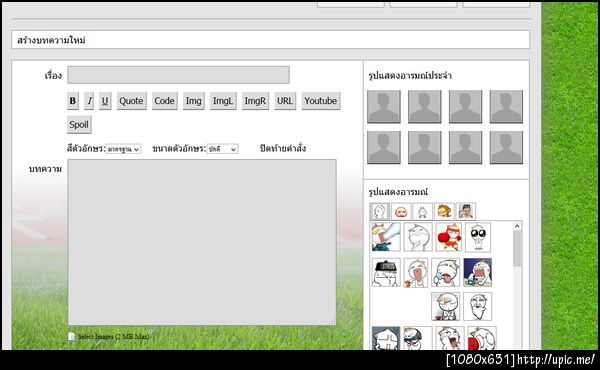The width and height of the screenshot is (600, 370).
Task: Select the last favorite avatar slot in the second row
Action: click(506, 147)
